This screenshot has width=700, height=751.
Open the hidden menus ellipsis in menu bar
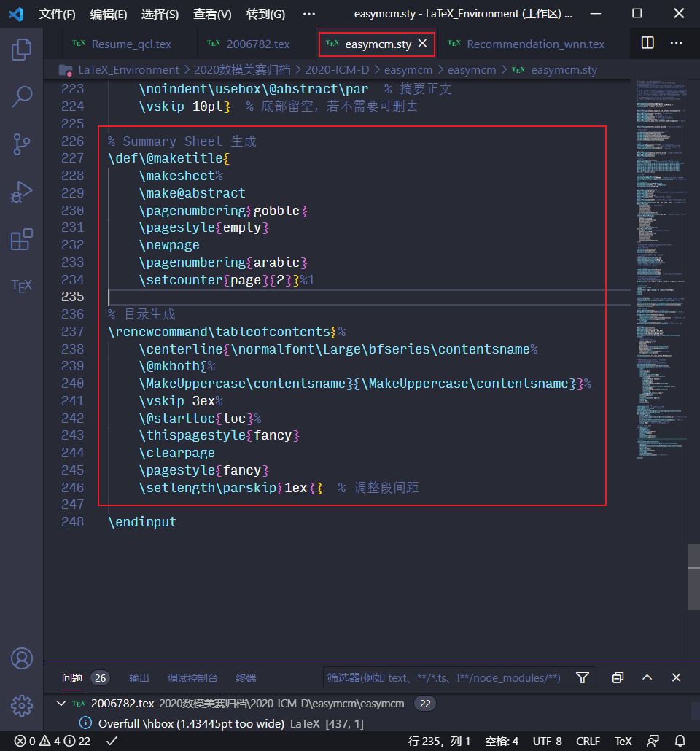click(309, 14)
